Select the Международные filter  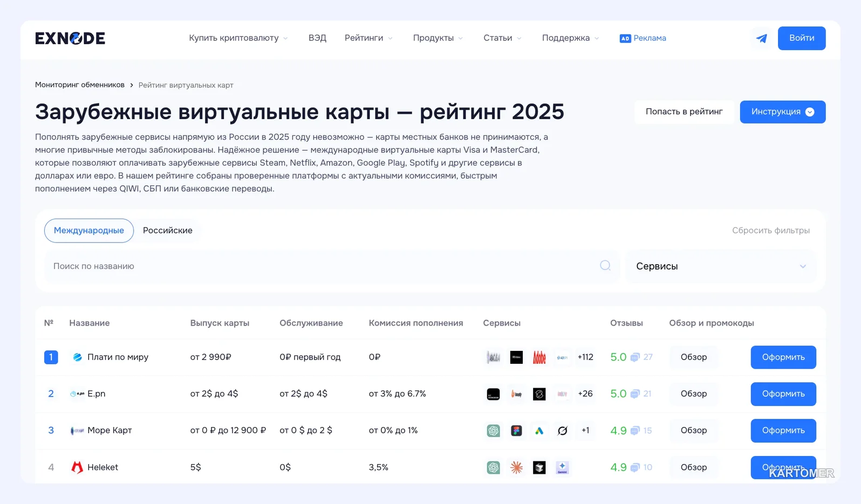89,231
